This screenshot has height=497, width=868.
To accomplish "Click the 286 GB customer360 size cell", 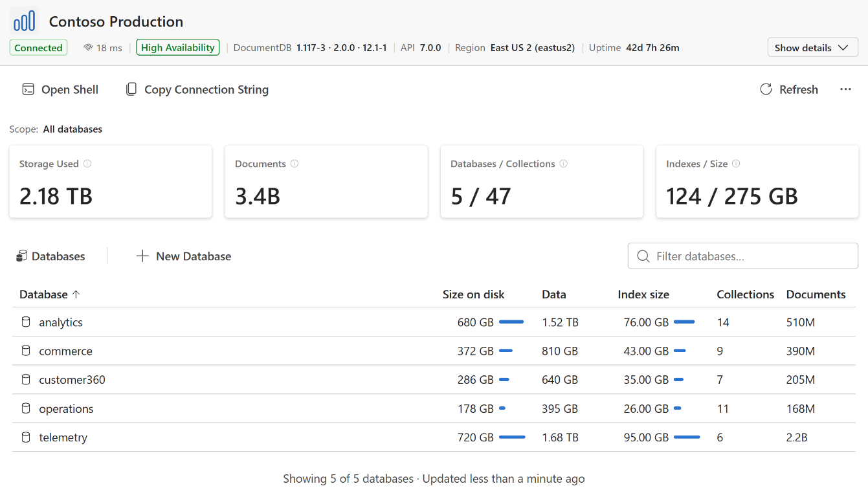I will tap(476, 380).
